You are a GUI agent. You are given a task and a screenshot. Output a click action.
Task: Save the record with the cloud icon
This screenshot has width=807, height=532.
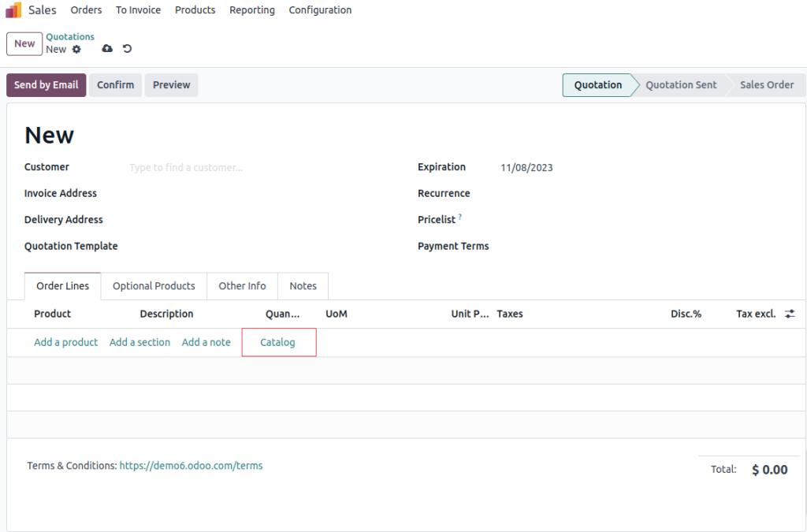tap(107, 49)
